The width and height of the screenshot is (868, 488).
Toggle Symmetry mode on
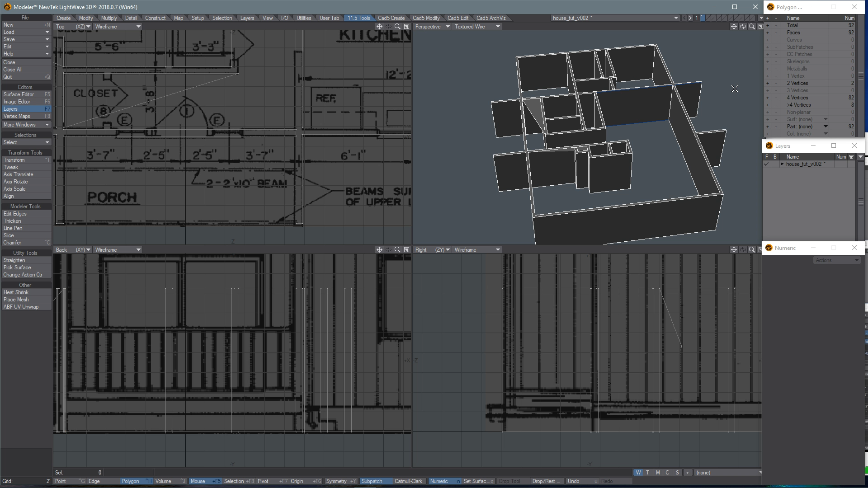pos(336,481)
